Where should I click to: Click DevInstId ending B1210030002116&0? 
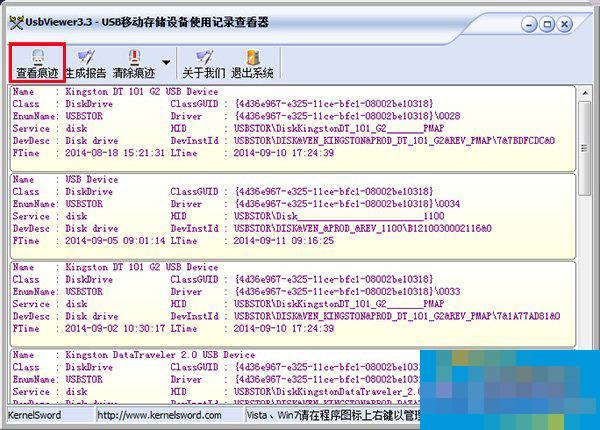click(363, 228)
